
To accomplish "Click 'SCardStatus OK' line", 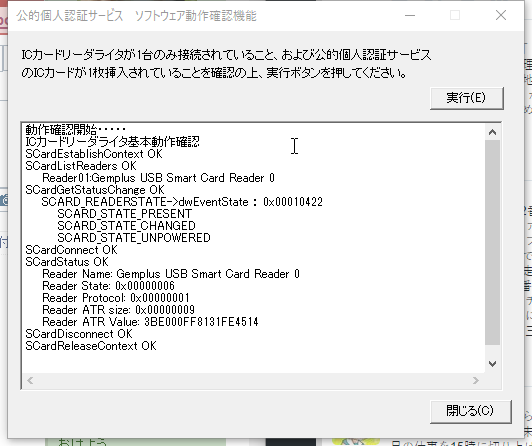I will pyautogui.click(x=67, y=262).
